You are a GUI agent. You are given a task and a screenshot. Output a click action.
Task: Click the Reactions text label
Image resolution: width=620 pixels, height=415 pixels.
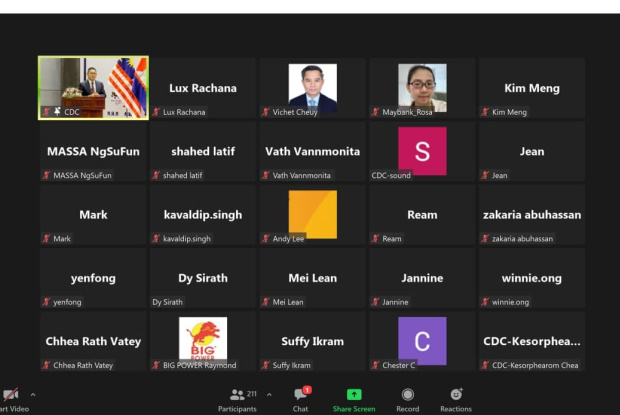coord(456,409)
